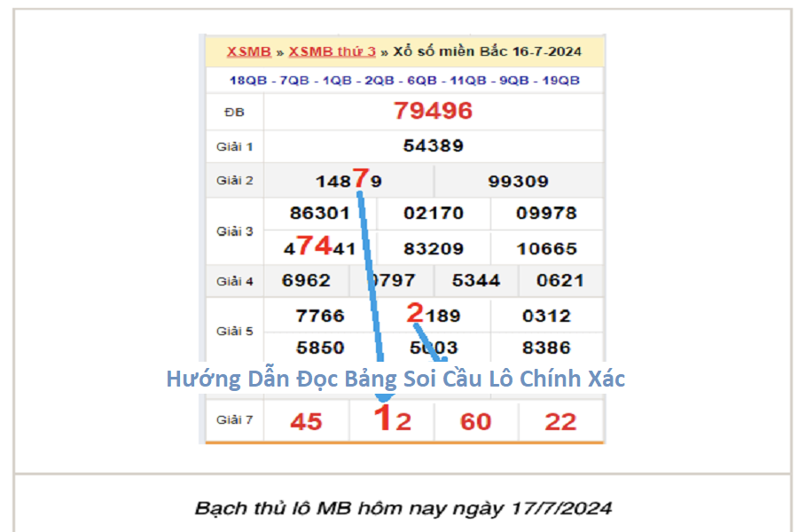This screenshot has width=798, height=532.
Task: Click the Giải 2 number 99309
Action: tap(518, 181)
